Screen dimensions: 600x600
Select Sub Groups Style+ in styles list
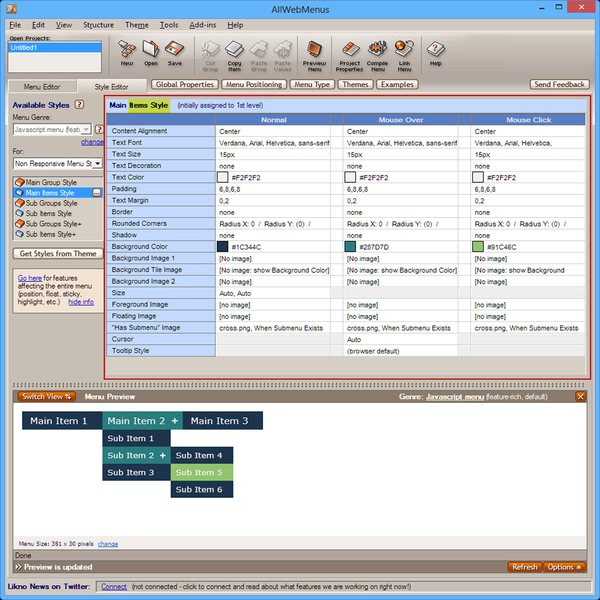click(x=53, y=224)
